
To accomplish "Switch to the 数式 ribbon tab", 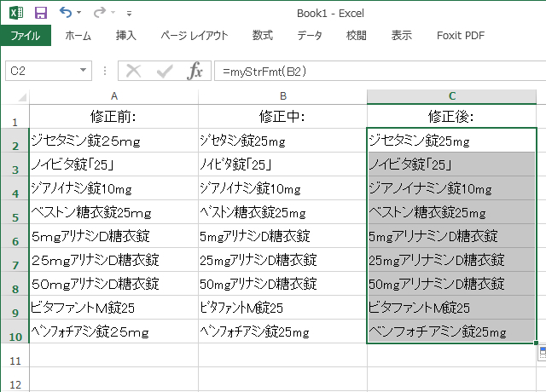I will (263, 36).
